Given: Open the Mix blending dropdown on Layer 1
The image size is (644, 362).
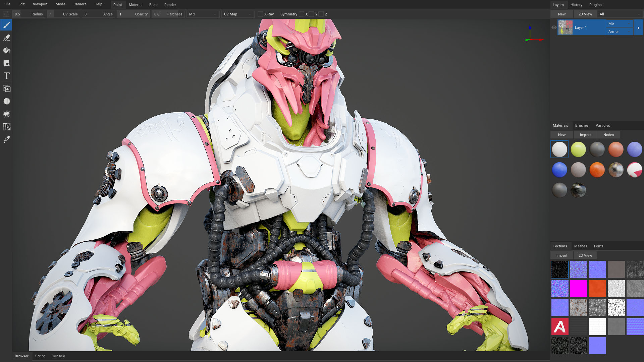Looking at the screenshot, I should (619, 23).
